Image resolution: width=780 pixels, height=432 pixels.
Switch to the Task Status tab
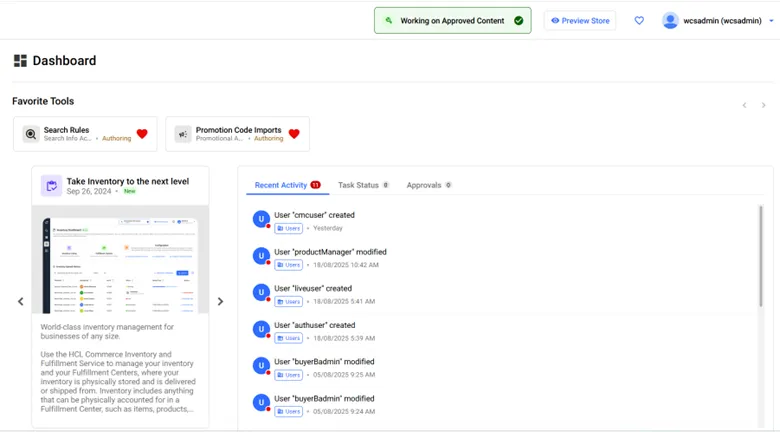point(363,185)
